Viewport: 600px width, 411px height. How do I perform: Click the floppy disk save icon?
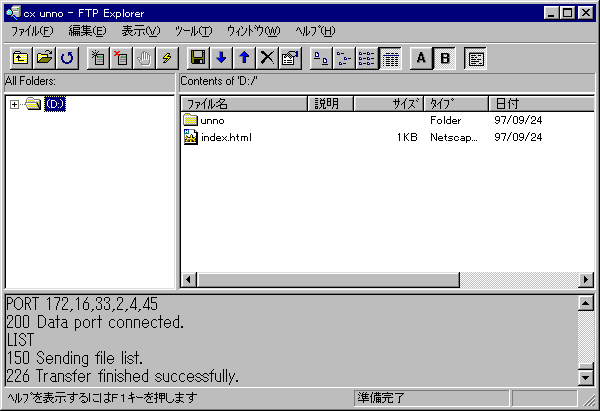click(x=198, y=58)
